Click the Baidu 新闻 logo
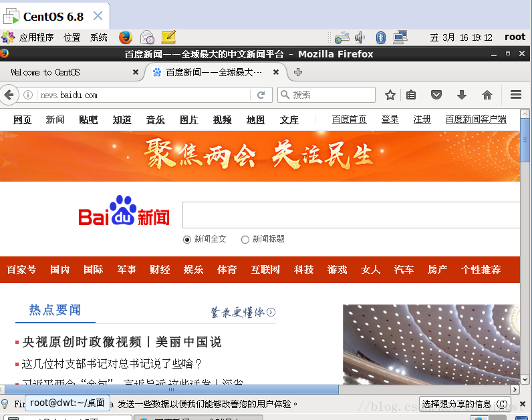Viewport: 532px width, 420px height. point(124,211)
